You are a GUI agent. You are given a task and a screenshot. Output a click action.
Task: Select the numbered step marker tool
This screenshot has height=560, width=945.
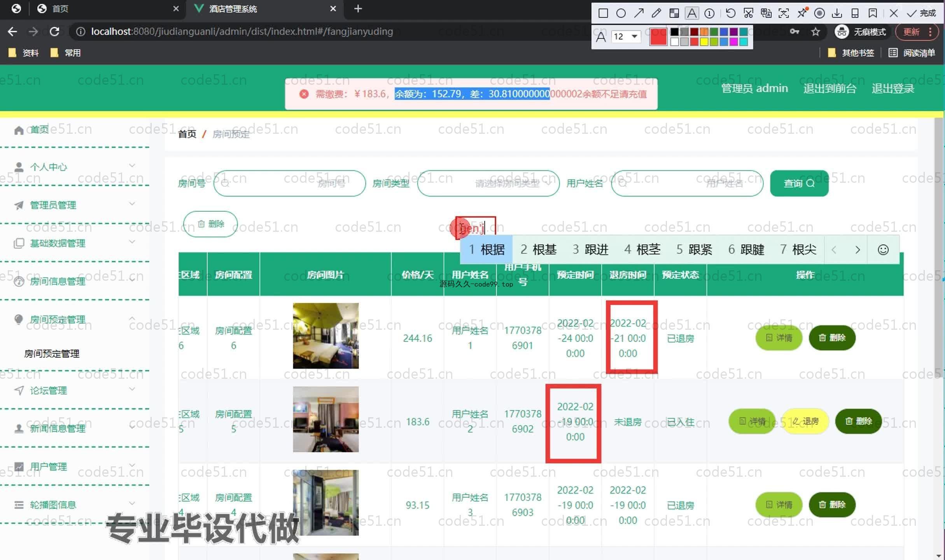click(709, 13)
